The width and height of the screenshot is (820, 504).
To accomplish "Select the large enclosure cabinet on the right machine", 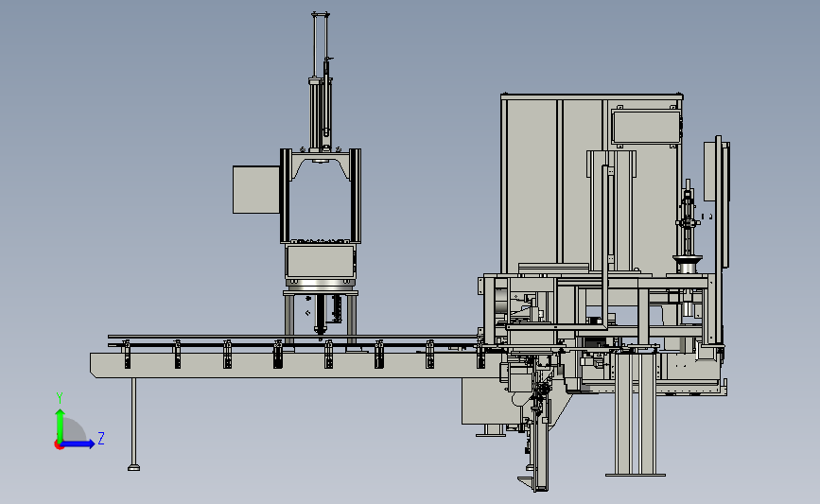I will (x=592, y=183).
